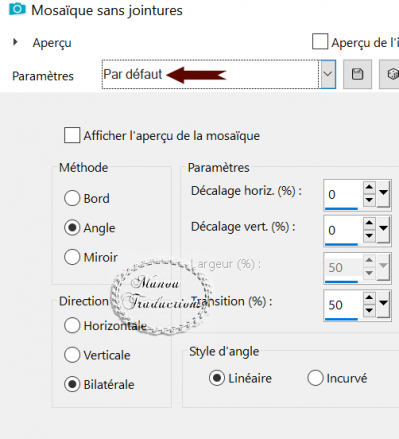
Task: Toggle Afficher l'aperçu de la mosaïque checkbox
Action: (72, 135)
